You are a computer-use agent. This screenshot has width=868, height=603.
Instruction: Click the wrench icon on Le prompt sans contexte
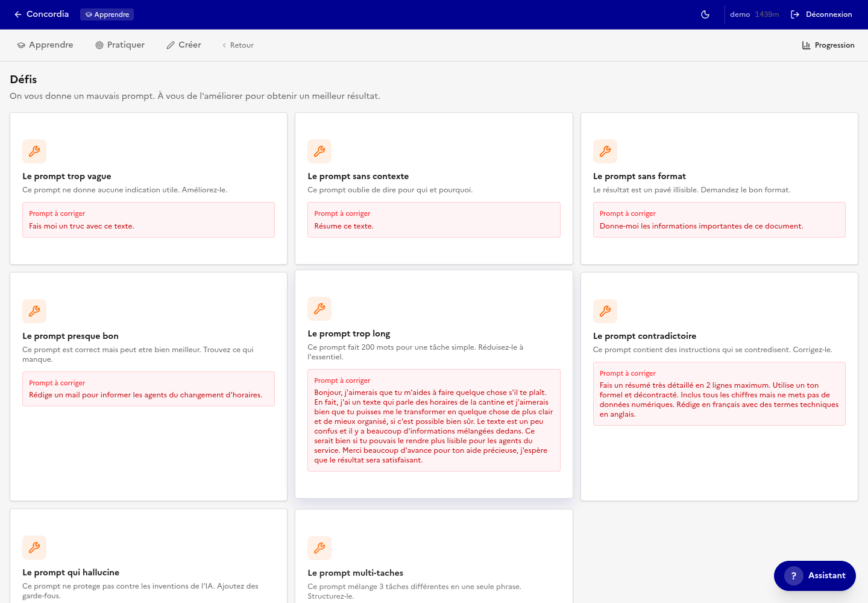(x=319, y=151)
